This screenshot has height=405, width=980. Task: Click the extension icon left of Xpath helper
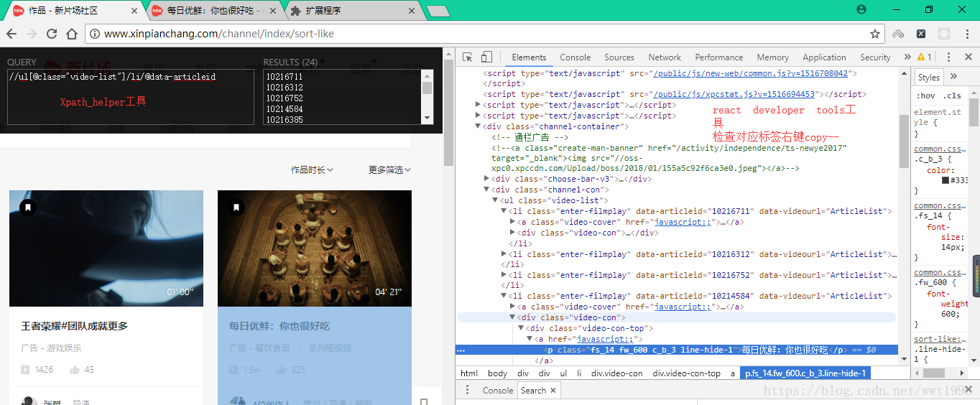pos(898,34)
